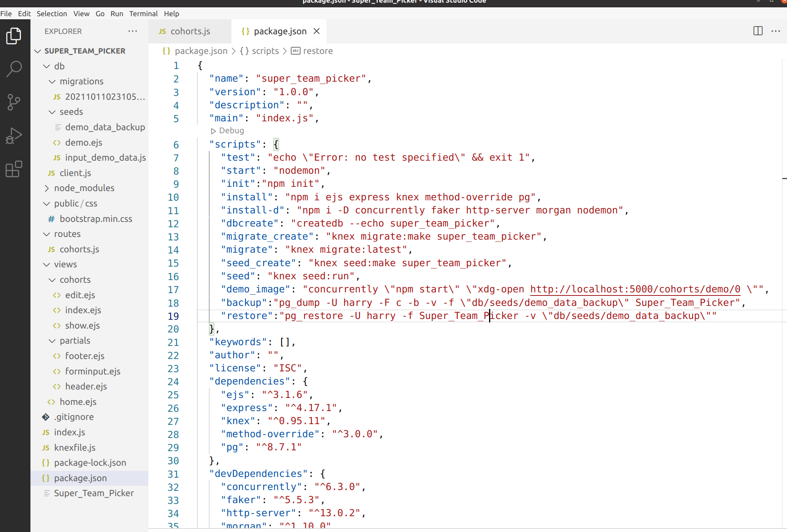Open the Terminal menu
Screen dimensions: 787x532
[143, 13]
